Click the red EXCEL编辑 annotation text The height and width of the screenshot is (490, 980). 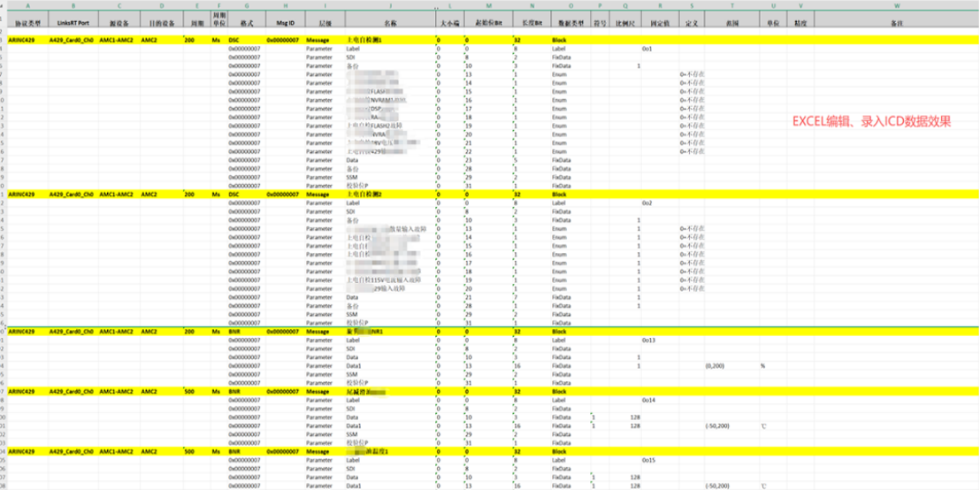pyautogui.click(x=871, y=122)
